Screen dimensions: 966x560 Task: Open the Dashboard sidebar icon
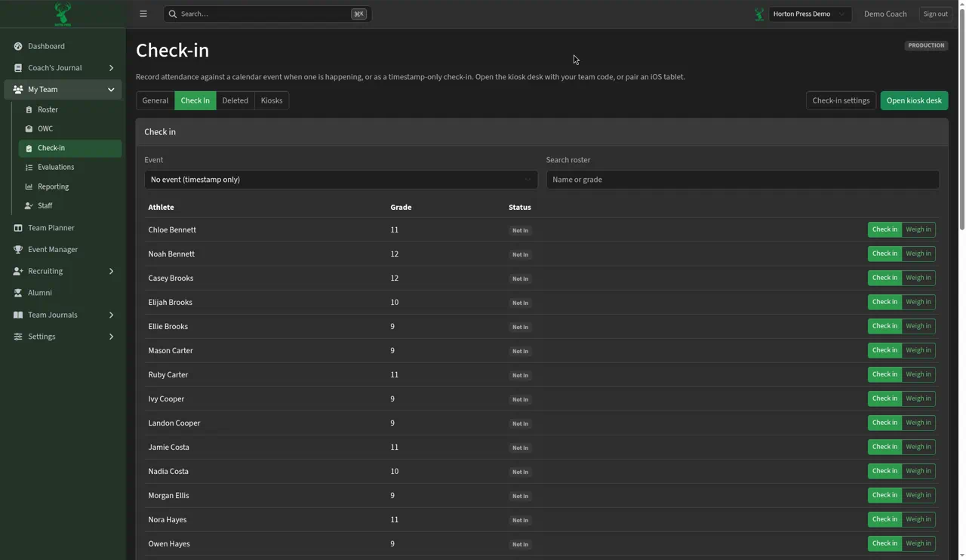[18, 46]
